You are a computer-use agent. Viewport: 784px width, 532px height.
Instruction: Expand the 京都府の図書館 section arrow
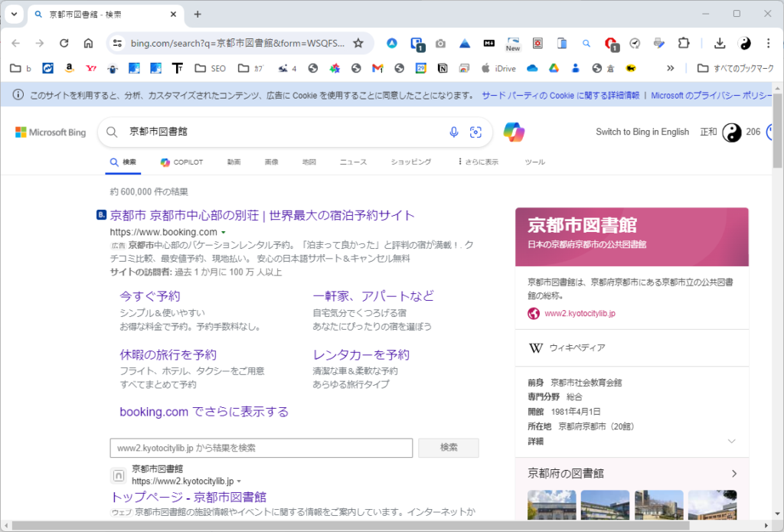pos(734,474)
